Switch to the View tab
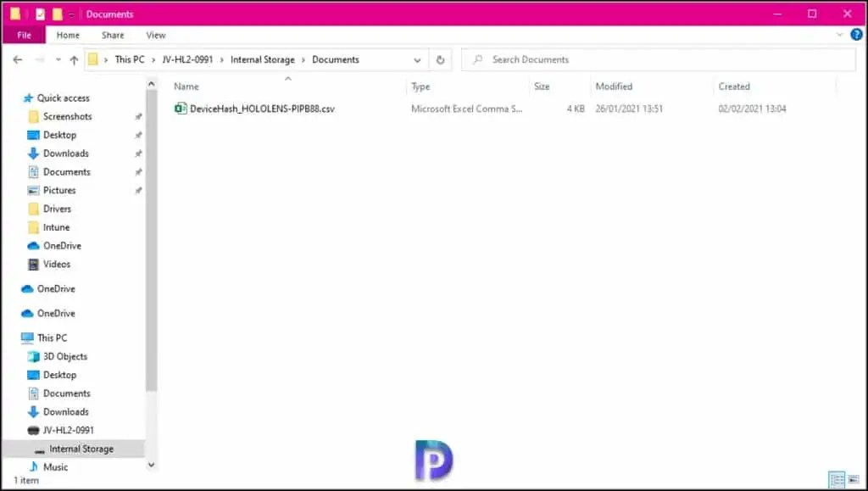Image resolution: width=868 pixels, height=491 pixels. (155, 35)
